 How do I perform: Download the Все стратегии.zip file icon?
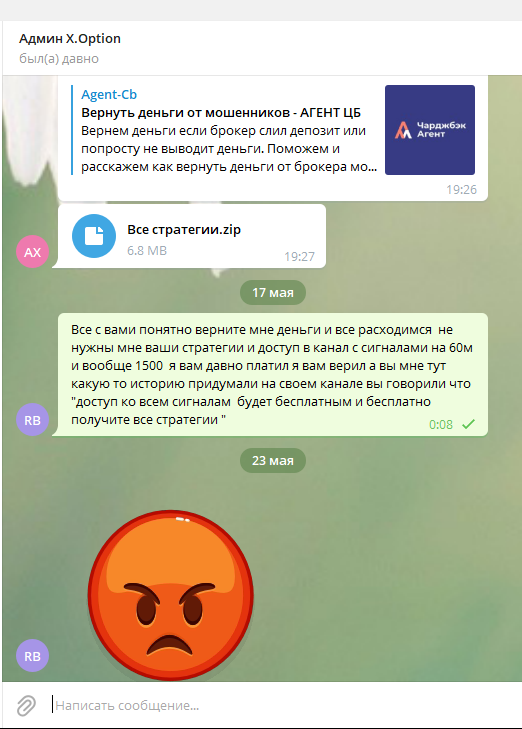(94, 236)
